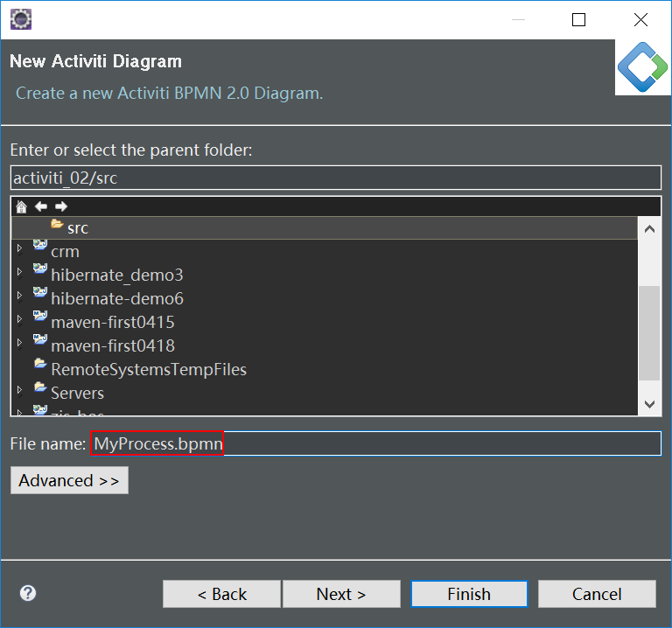Click the Finish button

point(469,594)
